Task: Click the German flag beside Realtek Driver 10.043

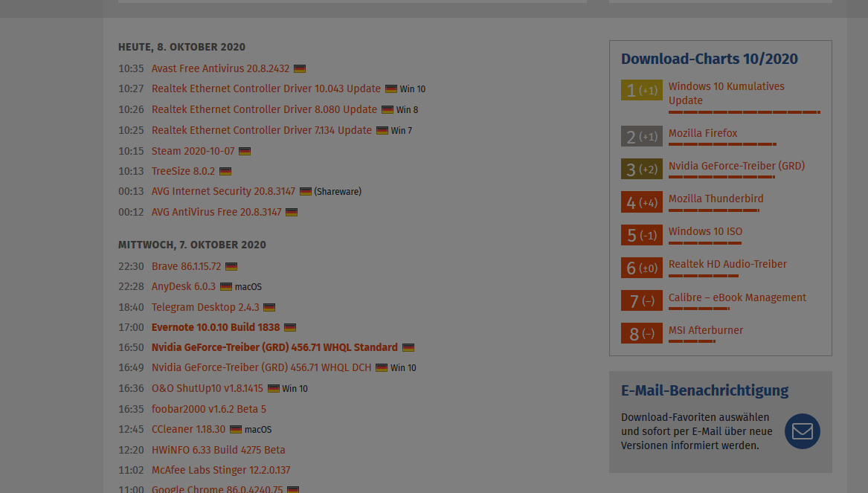Action: pos(390,89)
